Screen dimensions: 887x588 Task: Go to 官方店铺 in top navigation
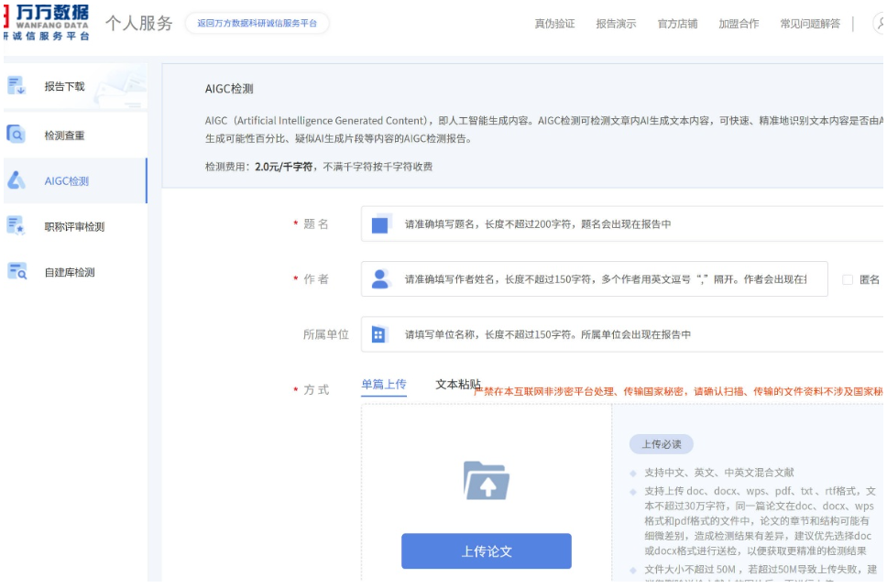pos(677,24)
